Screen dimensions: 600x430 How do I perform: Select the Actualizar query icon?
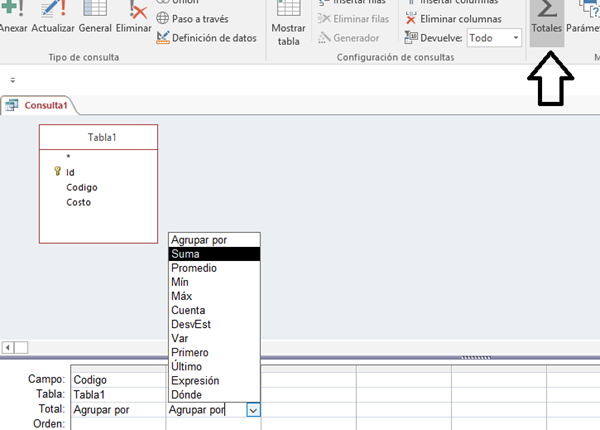(x=54, y=18)
